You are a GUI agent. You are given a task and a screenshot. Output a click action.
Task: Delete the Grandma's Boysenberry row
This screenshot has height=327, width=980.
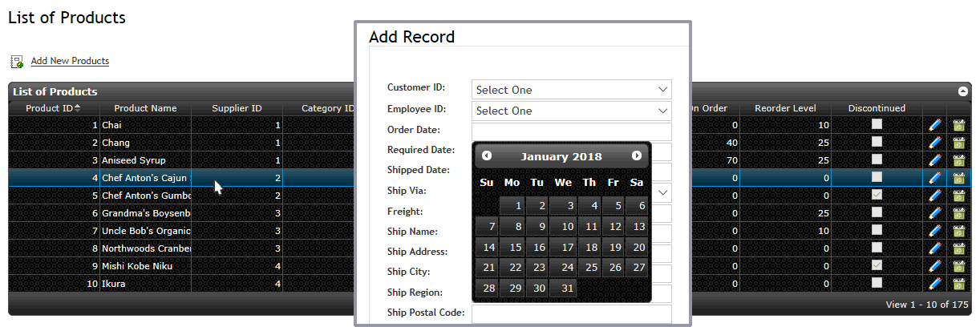pos(958,213)
